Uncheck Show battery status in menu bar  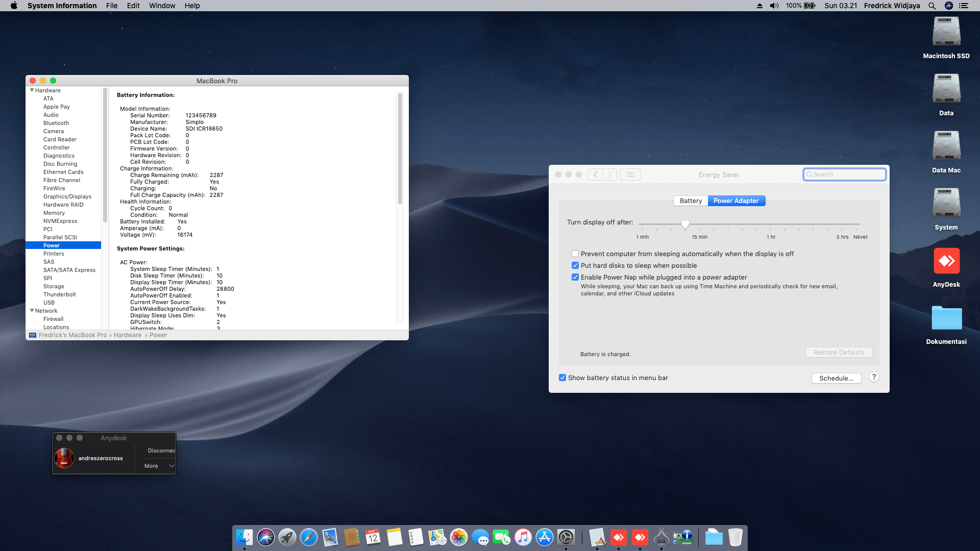point(562,378)
